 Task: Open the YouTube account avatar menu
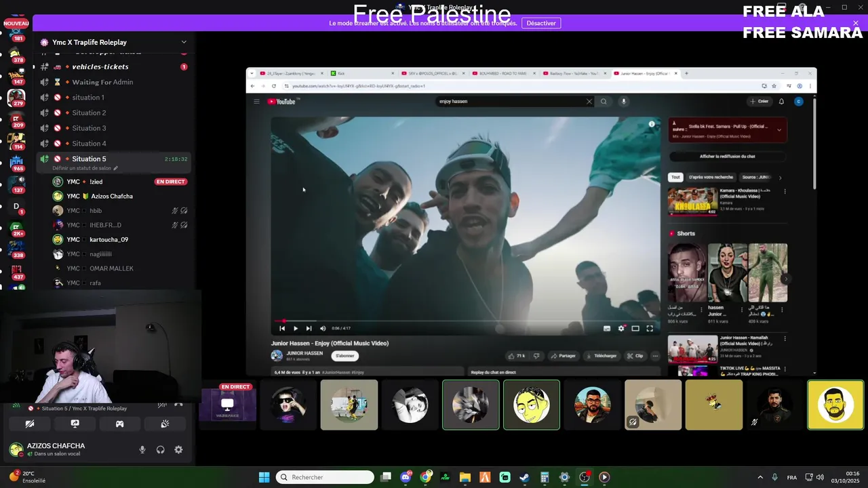(x=799, y=102)
